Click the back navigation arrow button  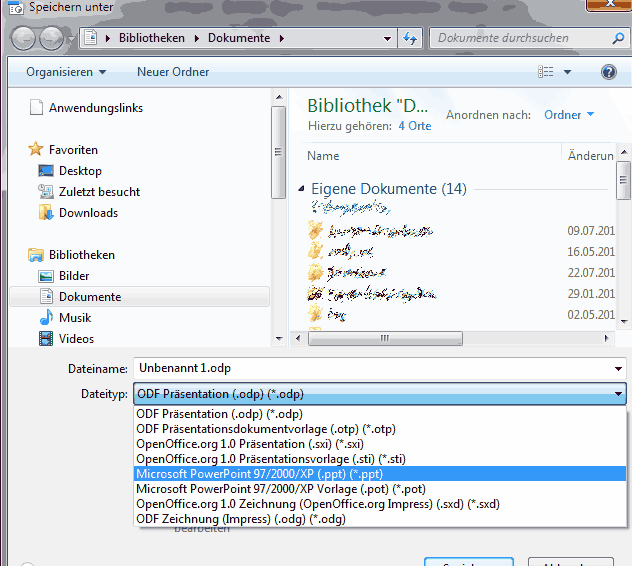pos(23,39)
